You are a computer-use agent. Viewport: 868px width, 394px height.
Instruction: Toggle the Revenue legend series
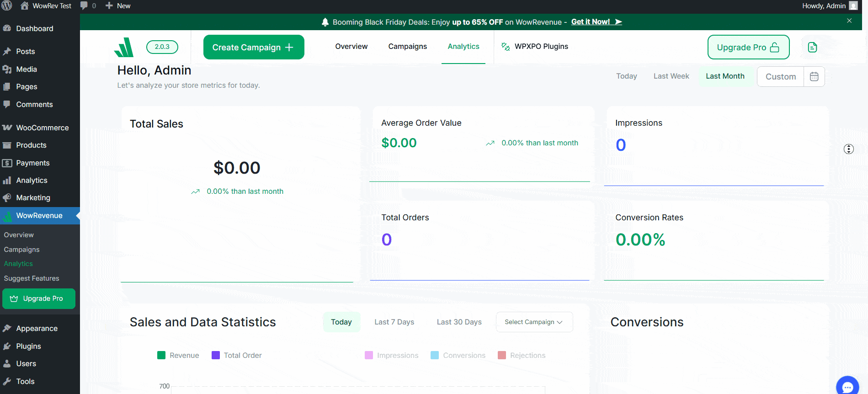coord(178,356)
